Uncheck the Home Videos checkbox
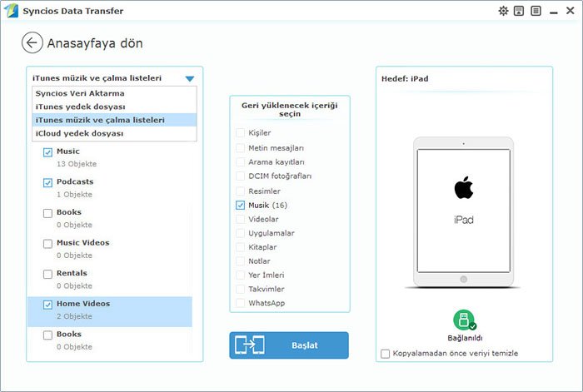The height and width of the screenshot is (392, 583). pos(47,305)
